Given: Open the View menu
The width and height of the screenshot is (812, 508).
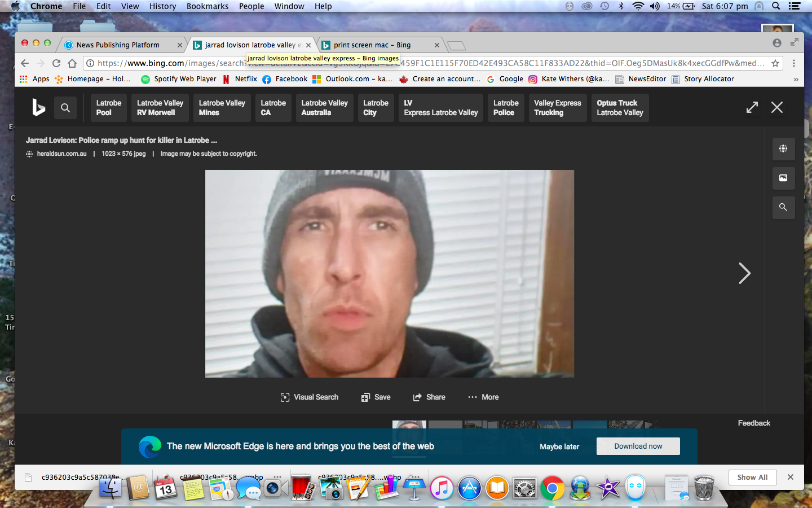Looking at the screenshot, I should (x=130, y=6).
